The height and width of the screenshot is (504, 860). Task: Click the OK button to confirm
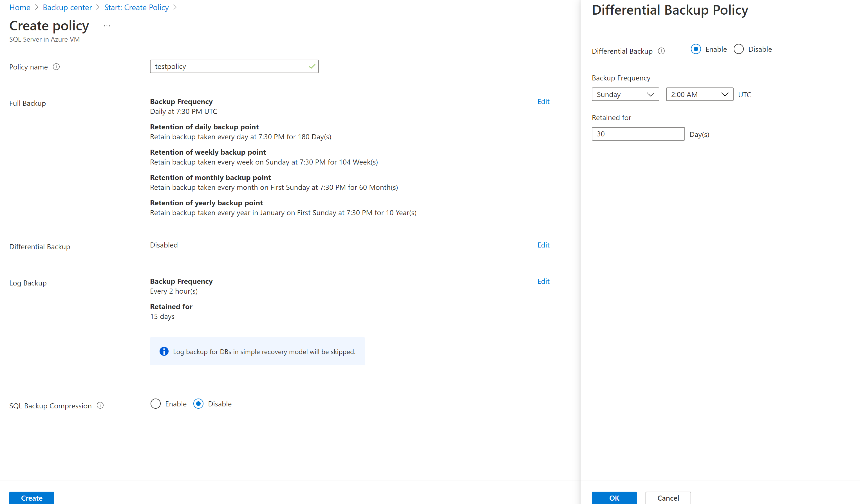(x=614, y=498)
